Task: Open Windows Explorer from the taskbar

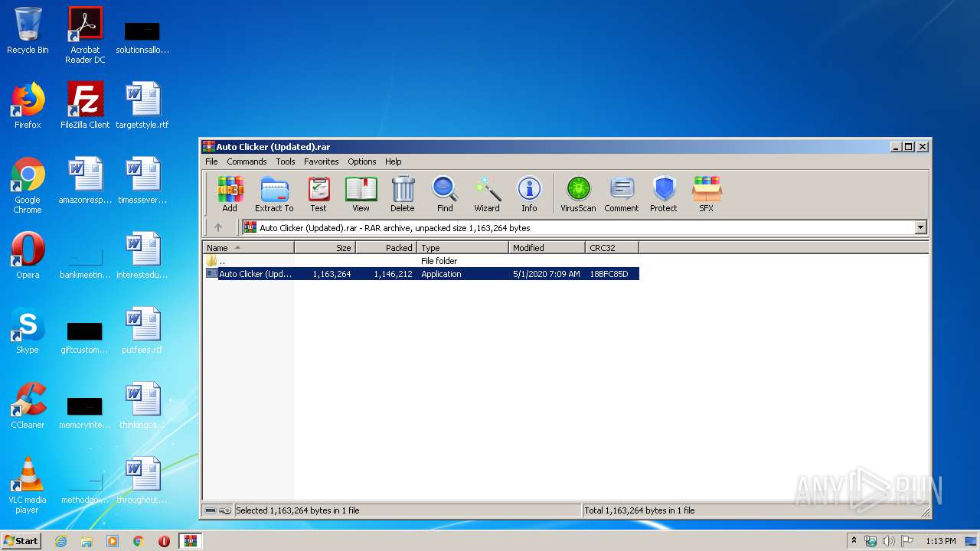Action: coord(87,541)
